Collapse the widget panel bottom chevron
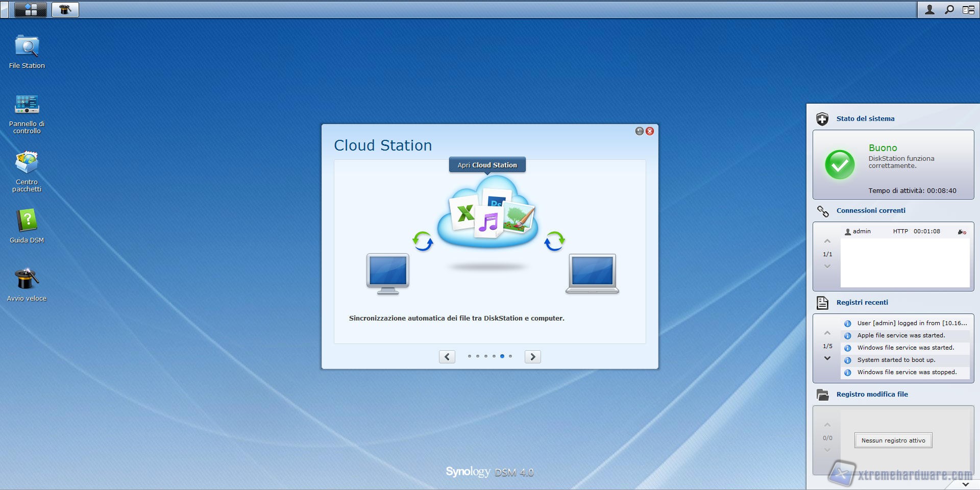 965,484
